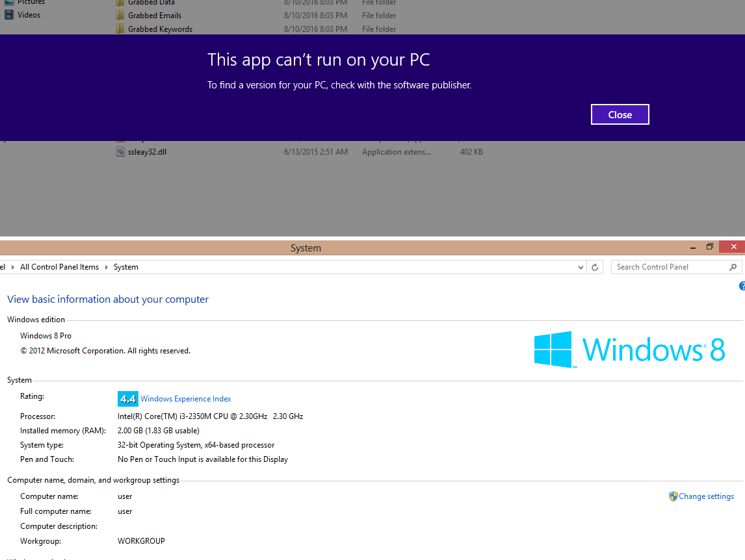
Task: Expand the address bar history dropdown
Action: [581, 268]
